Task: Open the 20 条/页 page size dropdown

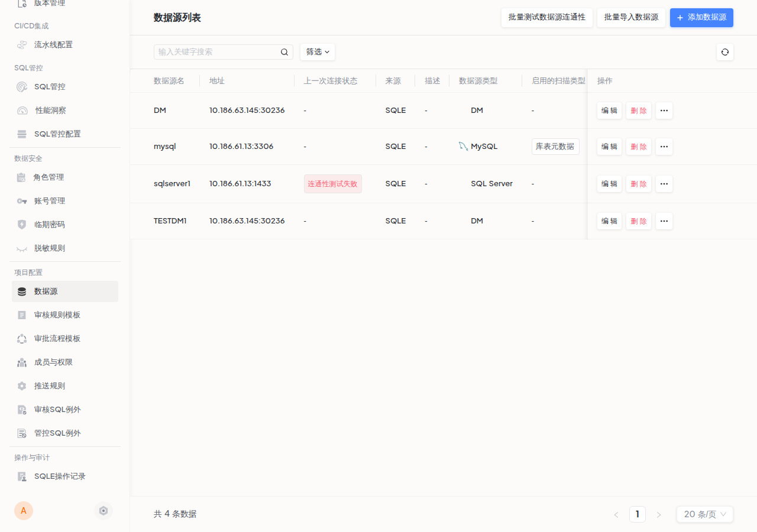Action: coord(704,514)
